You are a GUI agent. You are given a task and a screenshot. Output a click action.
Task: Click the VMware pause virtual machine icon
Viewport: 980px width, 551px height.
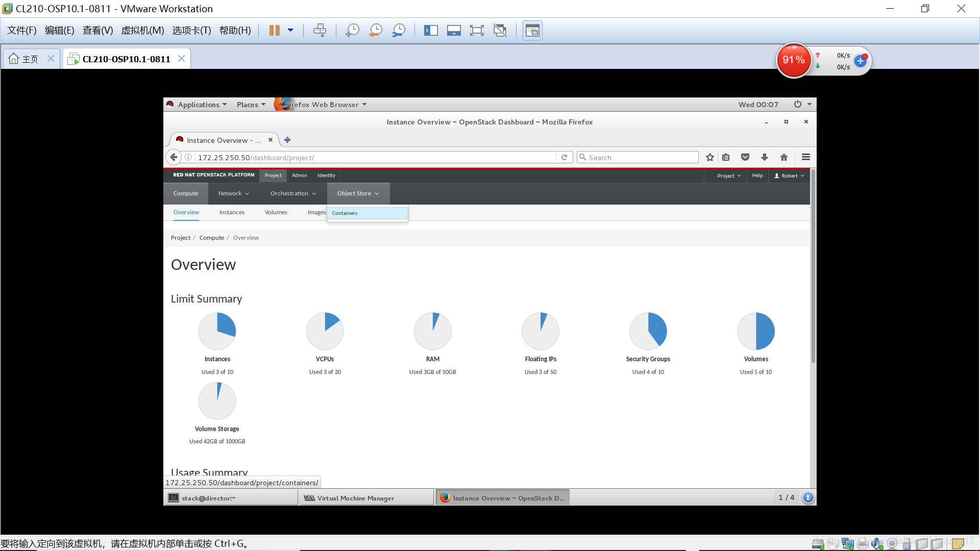tap(274, 31)
